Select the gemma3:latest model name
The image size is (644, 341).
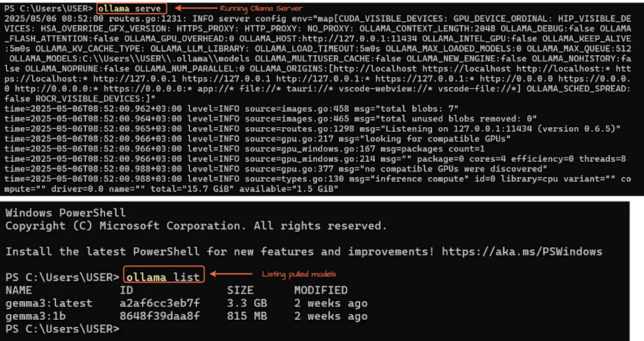click(49, 304)
